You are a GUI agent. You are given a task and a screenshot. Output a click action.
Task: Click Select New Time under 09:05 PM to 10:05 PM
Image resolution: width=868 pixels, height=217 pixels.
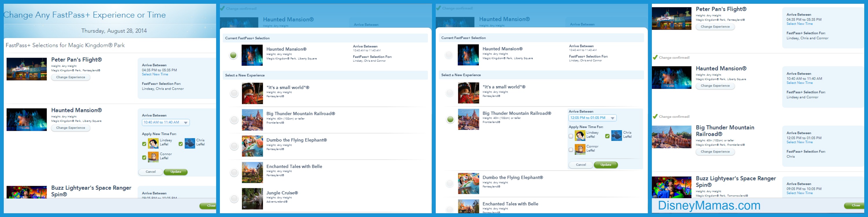[800, 193]
